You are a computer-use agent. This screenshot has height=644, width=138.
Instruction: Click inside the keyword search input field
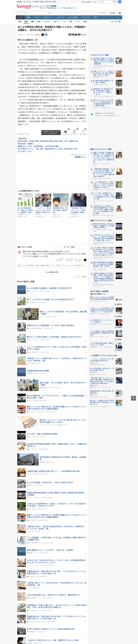pos(32,13)
